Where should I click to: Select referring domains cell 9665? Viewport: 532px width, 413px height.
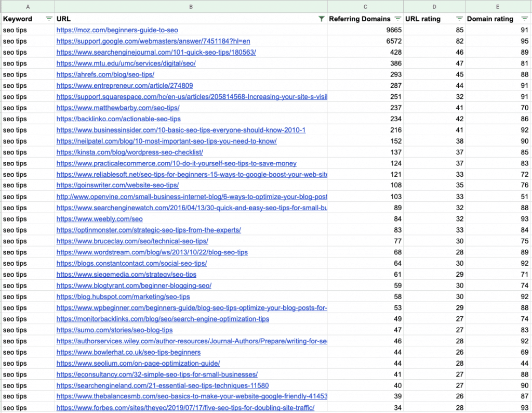pyautogui.click(x=365, y=30)
